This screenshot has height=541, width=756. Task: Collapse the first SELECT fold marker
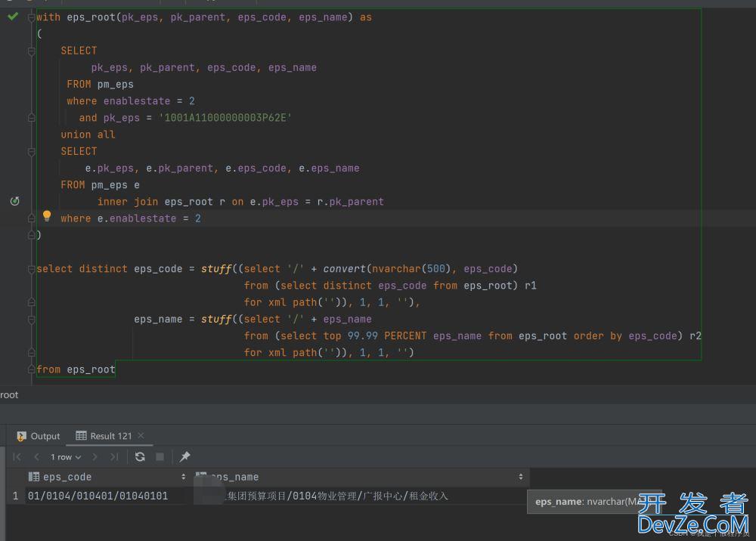pyautogui.click(x=31, y=51)
